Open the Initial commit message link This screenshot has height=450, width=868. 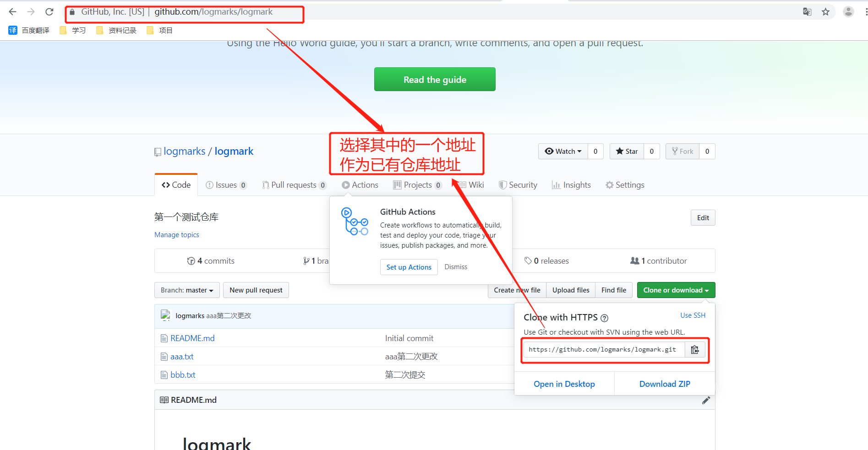pos(409,338)
